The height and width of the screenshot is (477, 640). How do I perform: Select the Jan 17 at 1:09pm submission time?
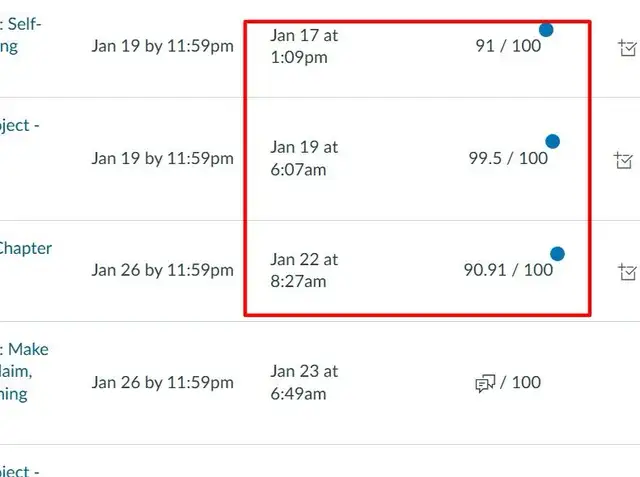pyautogui.click(x=304, y=46)
